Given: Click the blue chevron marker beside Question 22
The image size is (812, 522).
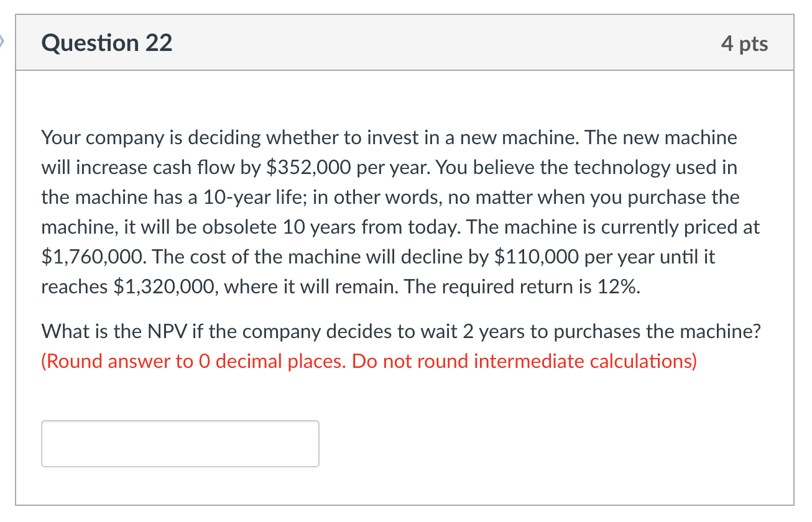Looking at the screenshot, I should pos(3,41).
